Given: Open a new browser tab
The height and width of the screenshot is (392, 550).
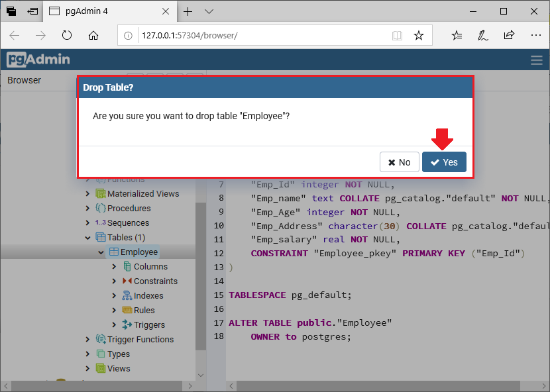Looking at the screenshot, I should pos(188,11).
